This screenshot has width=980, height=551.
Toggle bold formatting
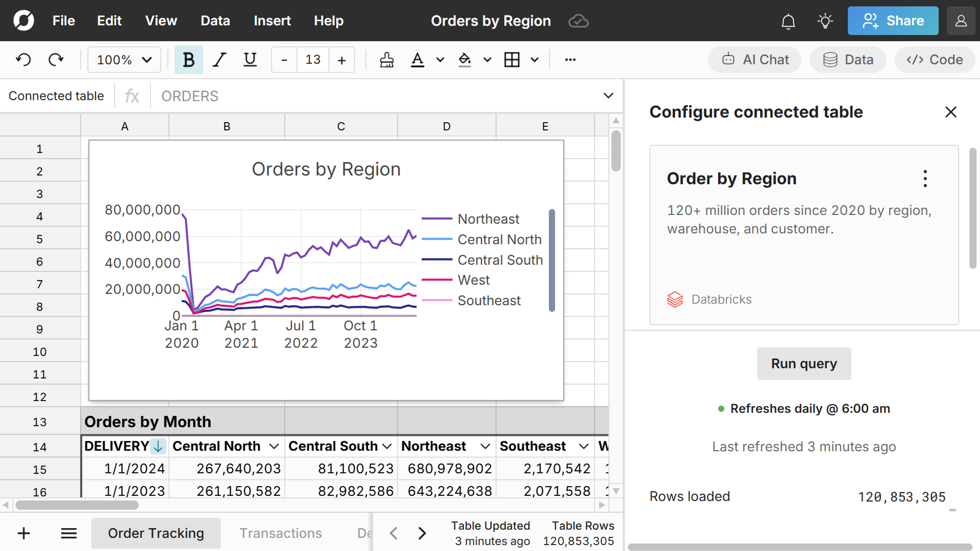[189, 60]
